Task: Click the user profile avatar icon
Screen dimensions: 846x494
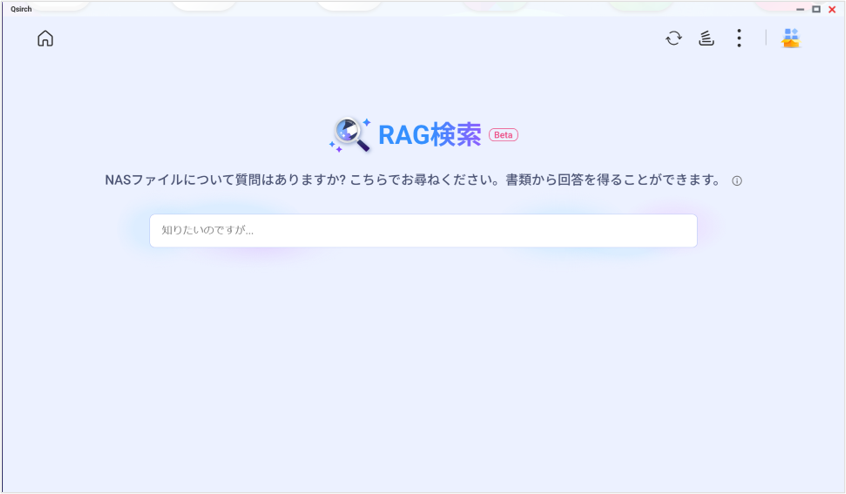Action: click(791, 38)
